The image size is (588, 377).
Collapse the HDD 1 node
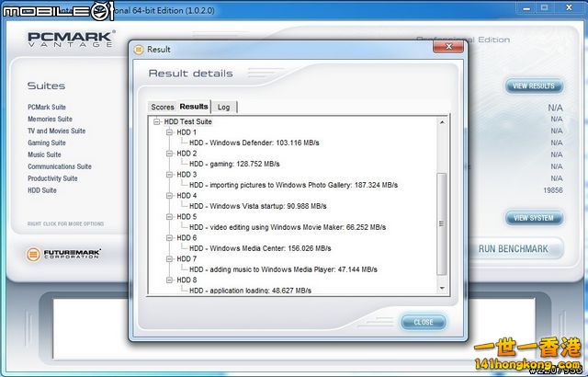coord(170,132)
